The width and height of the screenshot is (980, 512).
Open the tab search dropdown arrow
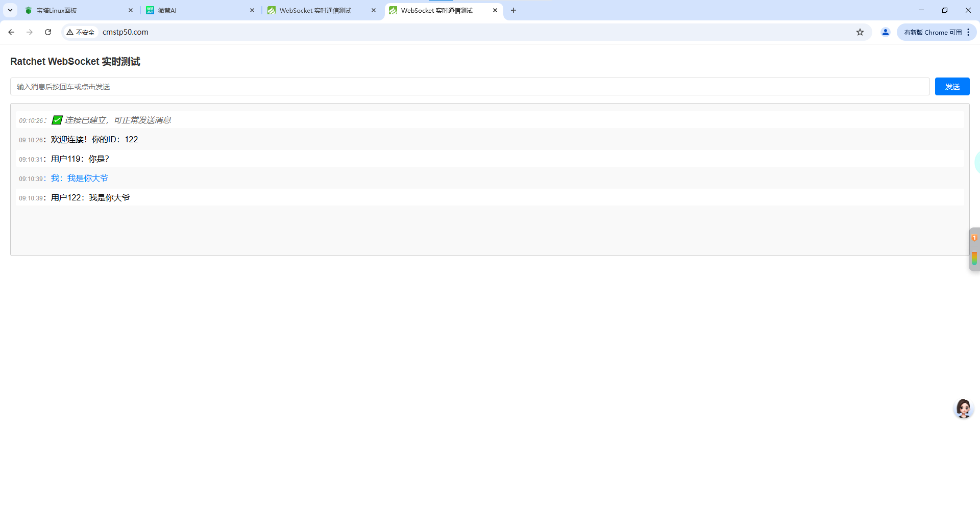pos(10,10)
